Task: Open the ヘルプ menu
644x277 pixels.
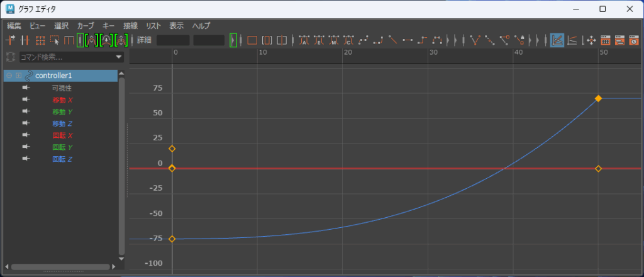Action: (201, 25)
